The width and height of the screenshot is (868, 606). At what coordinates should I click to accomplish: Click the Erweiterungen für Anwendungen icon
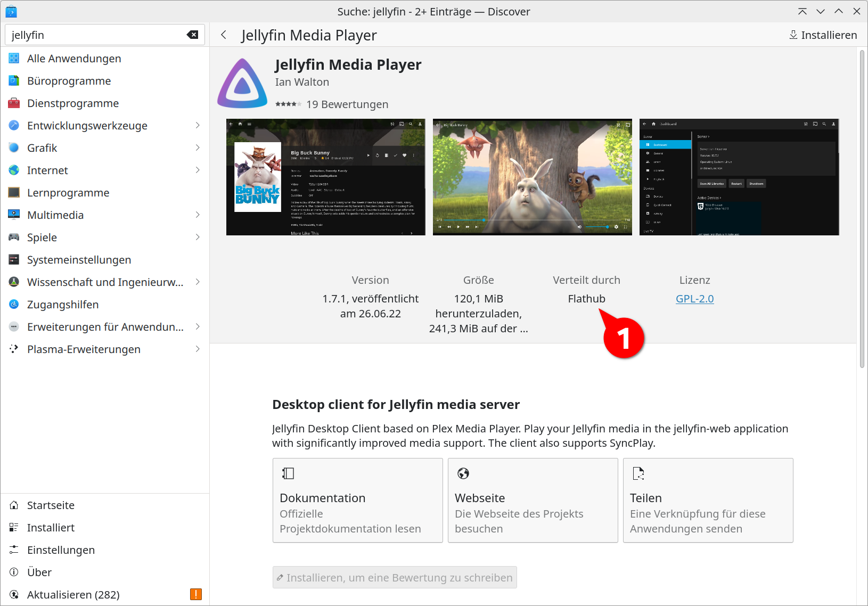(x=14, y=327)
